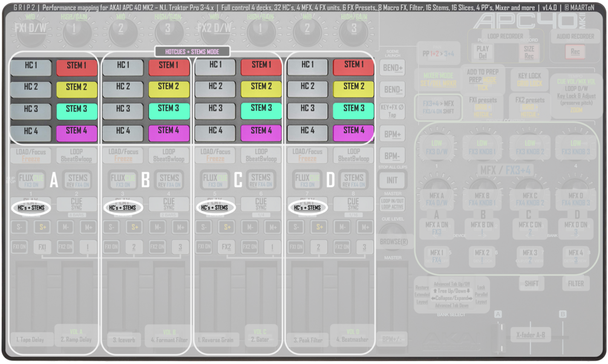
Task: Click the HOTCUES + STEMS MODE label
Action: click(x=192, y=51)
